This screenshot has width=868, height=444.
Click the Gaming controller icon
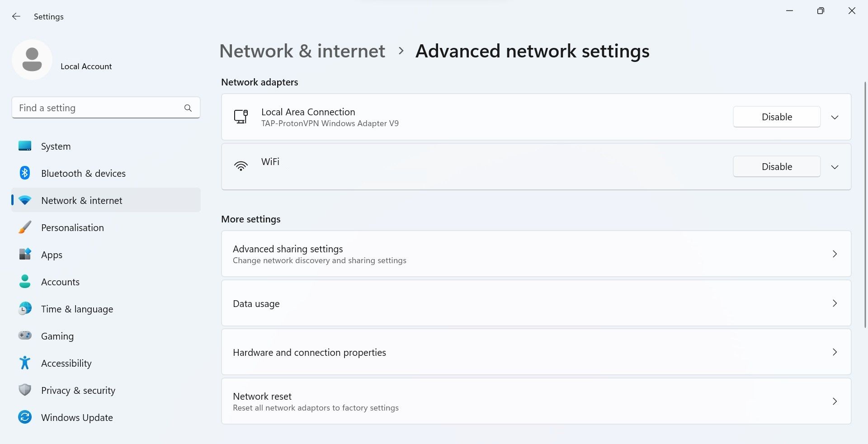[25, 336]
